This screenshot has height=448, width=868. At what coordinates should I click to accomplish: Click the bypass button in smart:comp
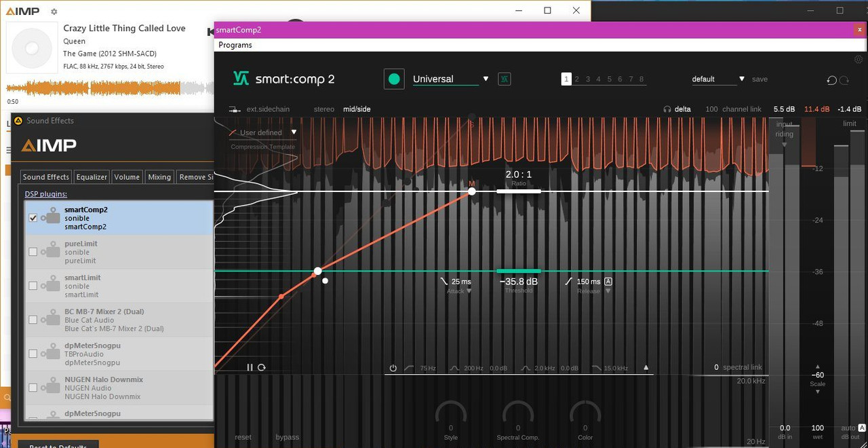(x=288, y=437)
